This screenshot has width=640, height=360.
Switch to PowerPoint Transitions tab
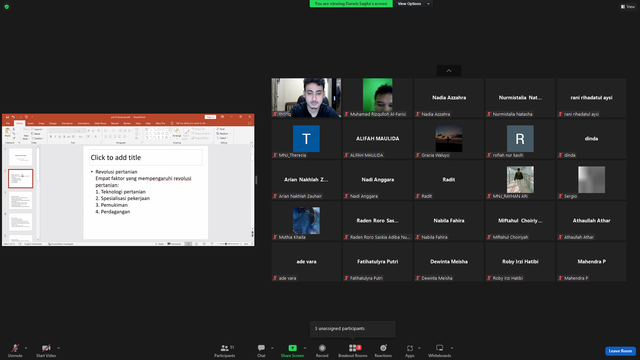[x=67, y=123]
